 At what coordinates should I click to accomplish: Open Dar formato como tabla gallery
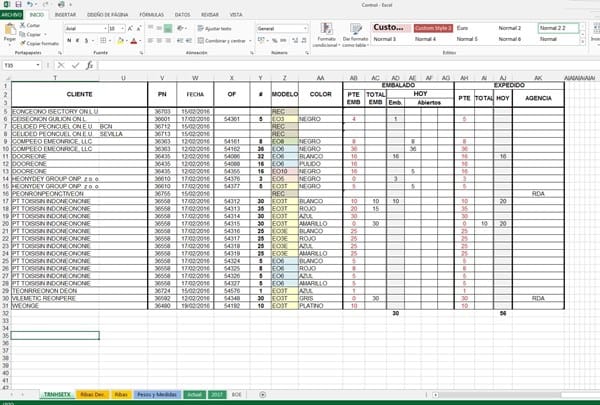click(355, 35)
